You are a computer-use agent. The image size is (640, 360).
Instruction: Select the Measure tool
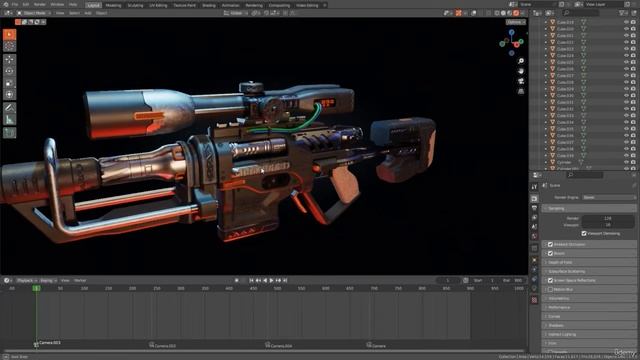coord(9,120)
